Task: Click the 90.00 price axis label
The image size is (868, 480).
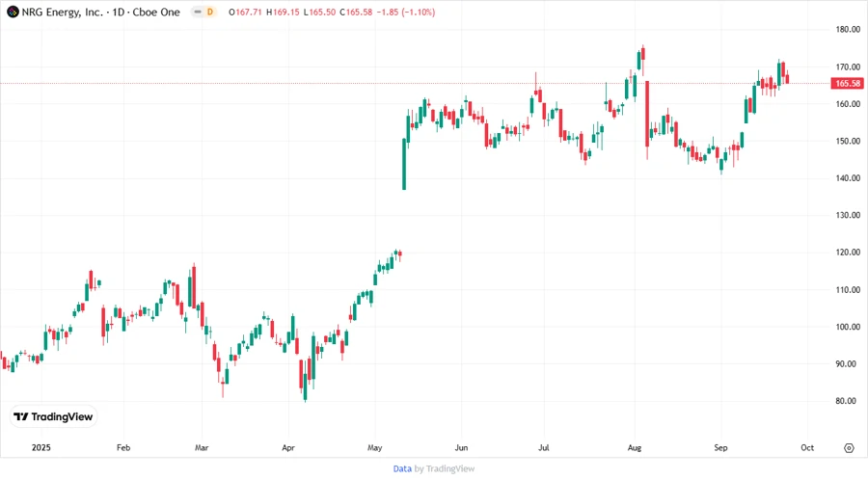Action: (x=848, y=364)
